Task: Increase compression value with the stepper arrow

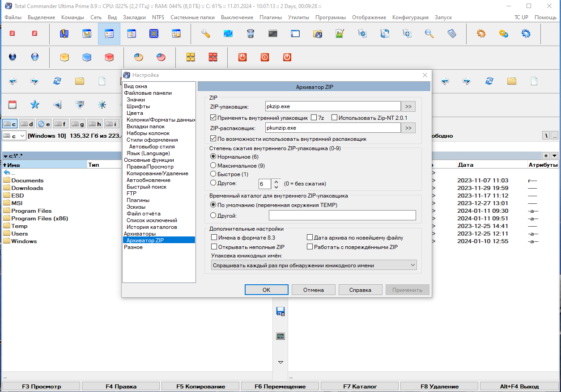Action: pos(276,181)
